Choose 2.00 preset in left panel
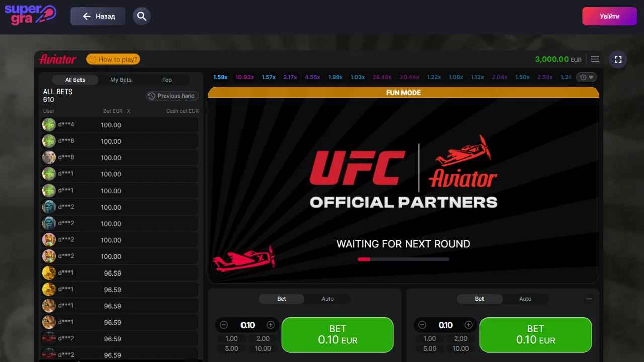The width and height of the screenshot is (644, 362). point(263,339)
